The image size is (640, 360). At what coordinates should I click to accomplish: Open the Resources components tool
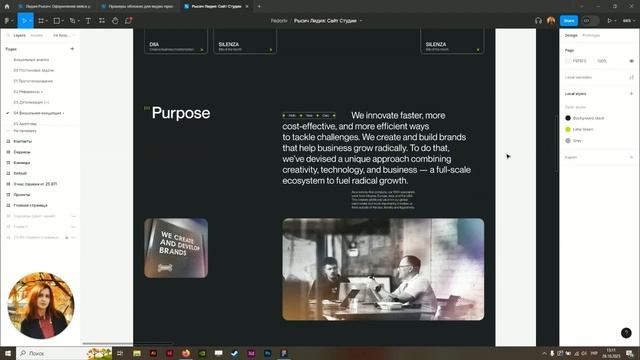click(102, 20)
